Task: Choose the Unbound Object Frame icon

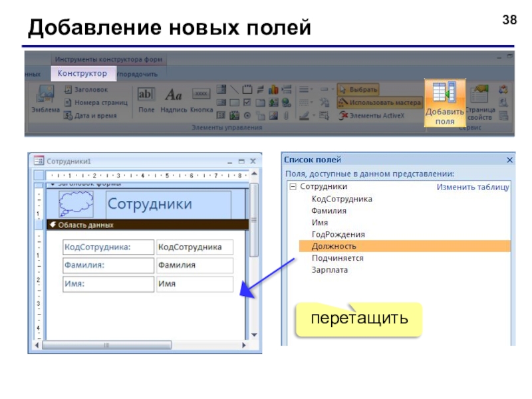Action: [x=273, y=102]
